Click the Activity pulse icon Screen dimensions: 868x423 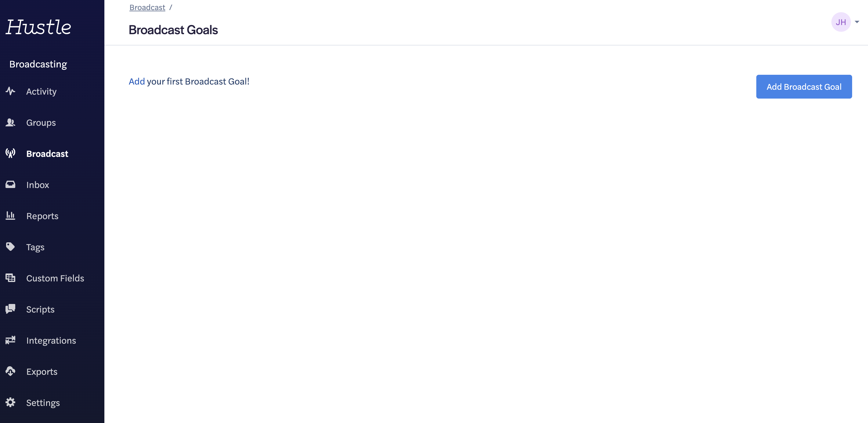point(10,91)
